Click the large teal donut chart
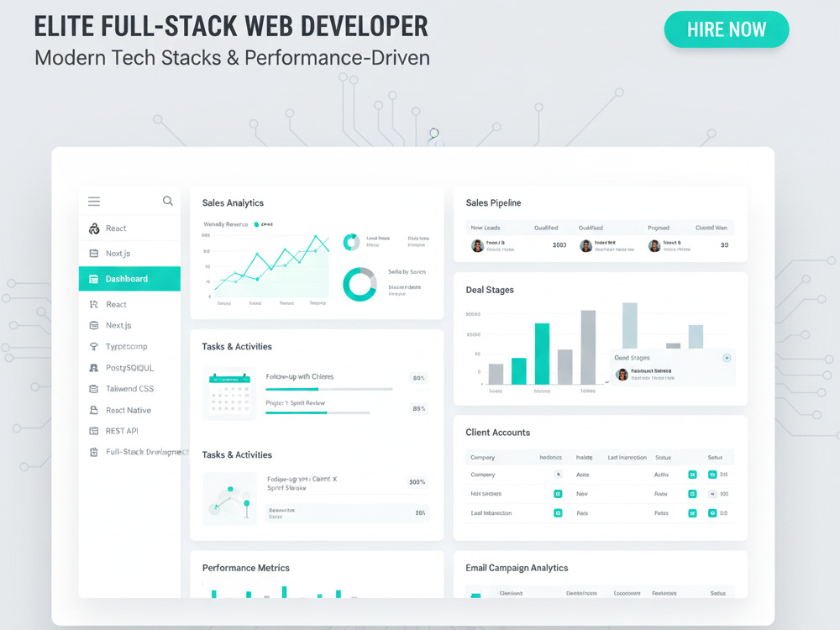Viewport: 840px width, 630px height. (x=360, y=284)
